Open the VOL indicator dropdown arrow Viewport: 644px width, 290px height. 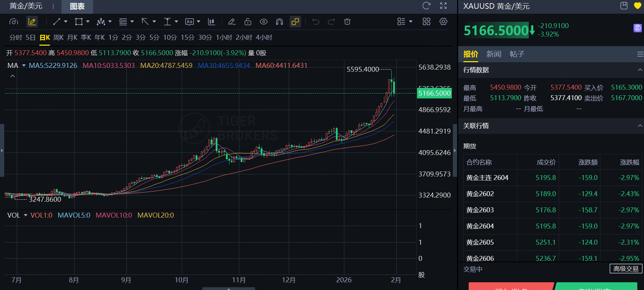(26, 215)
